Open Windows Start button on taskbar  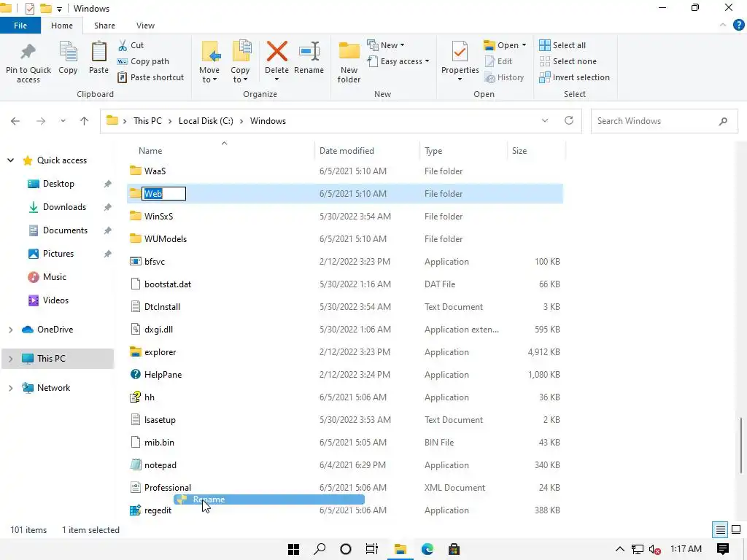[293, 549]
